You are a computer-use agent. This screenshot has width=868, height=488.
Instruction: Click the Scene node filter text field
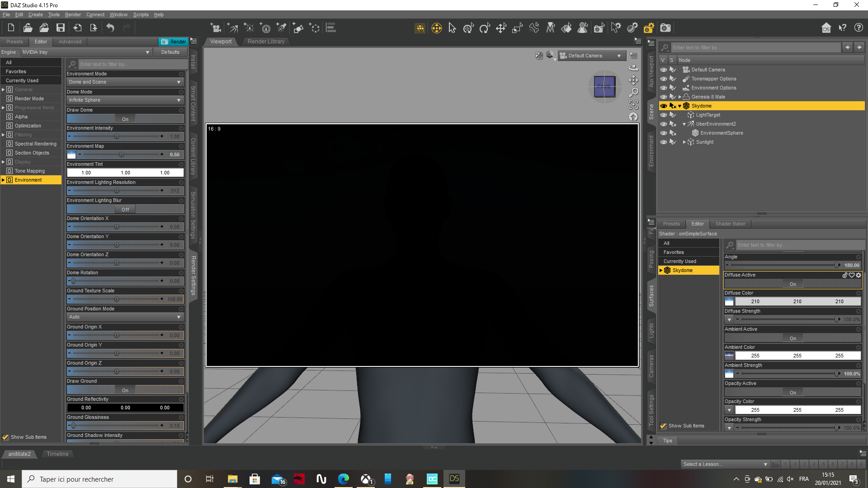(x=755, y=47)
